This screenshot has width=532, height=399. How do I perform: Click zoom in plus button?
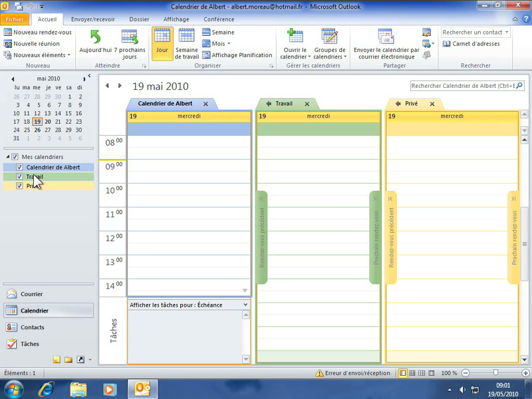pyautogui.click(x=525, y=373)
